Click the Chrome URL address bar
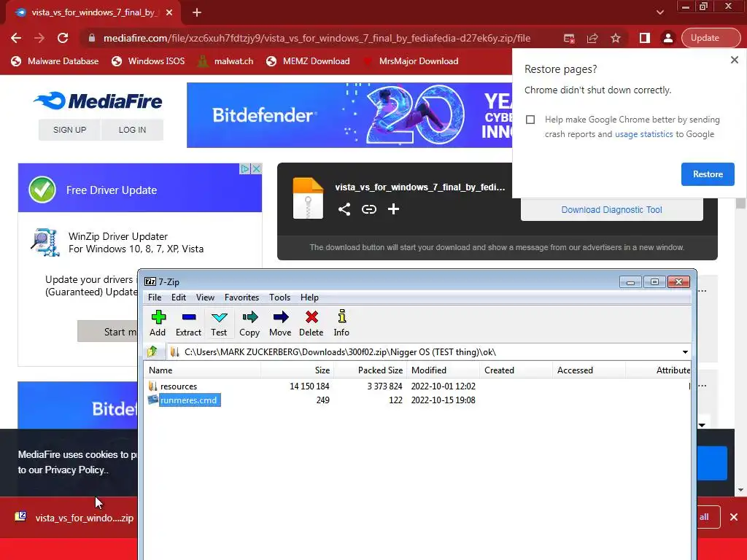This screenshot has width=747, height=560. [x=317, y=38]
